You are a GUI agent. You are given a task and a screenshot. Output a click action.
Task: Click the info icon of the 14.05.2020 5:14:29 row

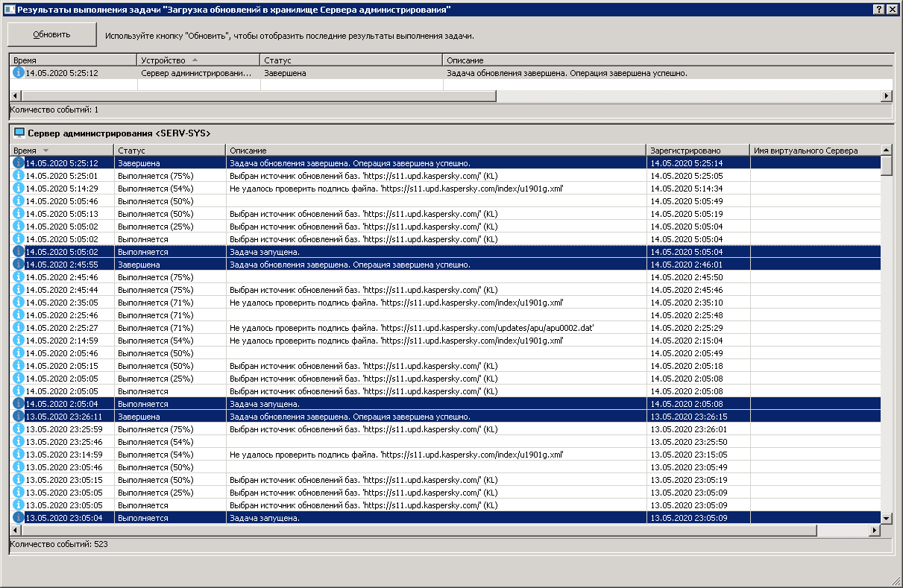(19, 189)
